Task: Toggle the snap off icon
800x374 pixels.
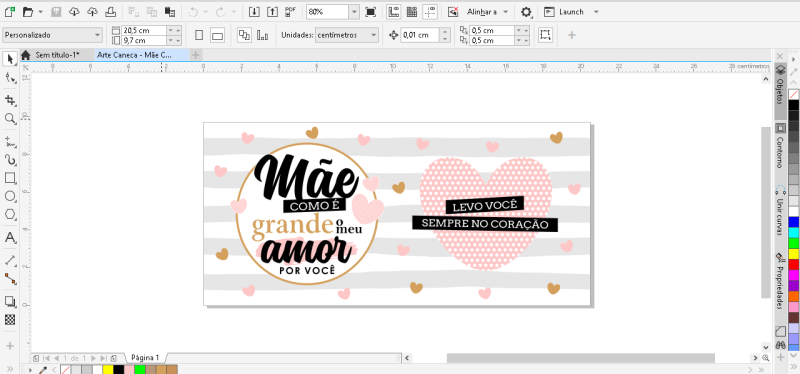Action: click(453, 11)
